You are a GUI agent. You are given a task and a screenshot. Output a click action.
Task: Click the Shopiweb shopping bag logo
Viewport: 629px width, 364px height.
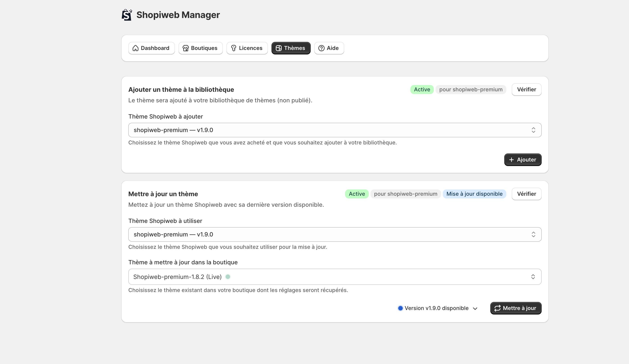point(127,15)
